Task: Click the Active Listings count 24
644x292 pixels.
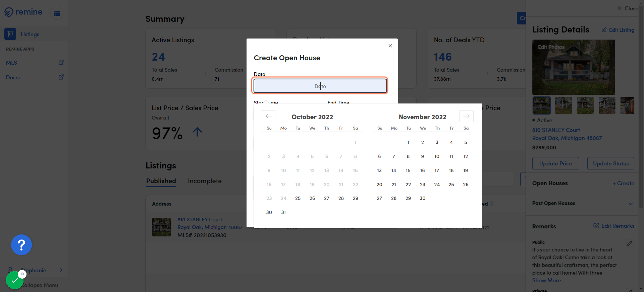Action: click(x=158, y=57)
